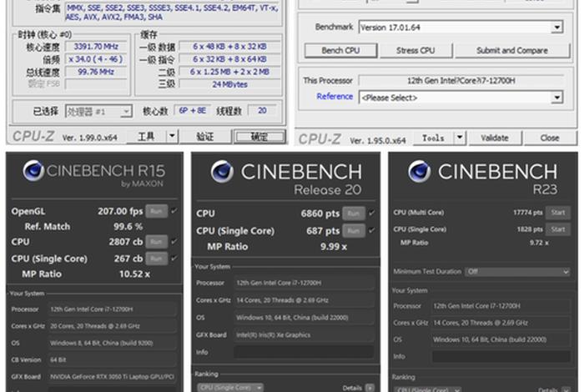
Task: Click the 验证 button in CPU-Z 1.99
Action: 205,137
